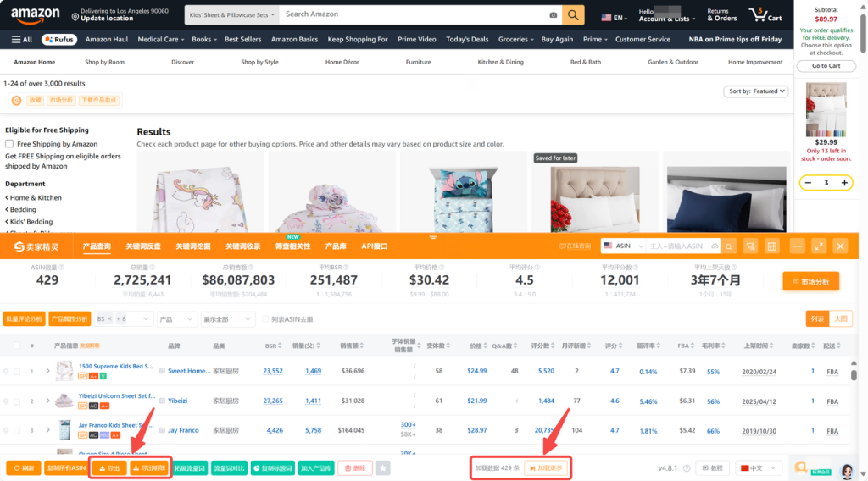The image size is (868, 481).
Task: Toggle the select-all checkbox in table header
Action: click(17, 346)
